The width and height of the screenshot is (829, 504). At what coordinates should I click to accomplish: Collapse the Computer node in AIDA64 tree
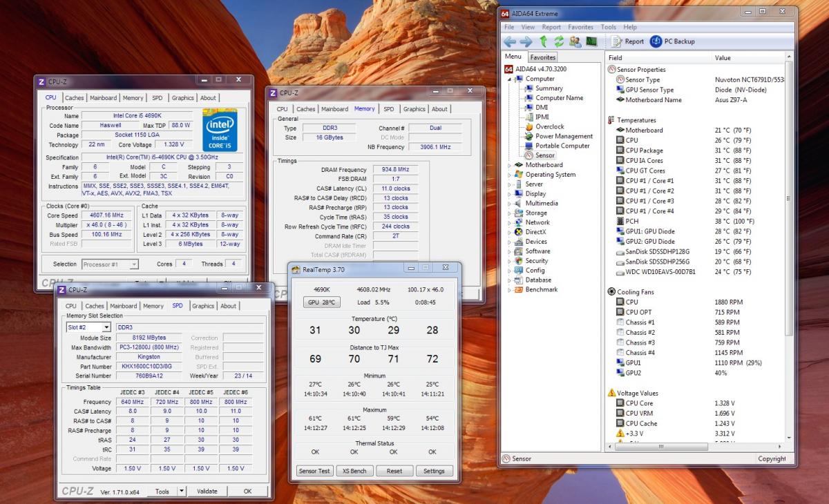click(510, 79)
